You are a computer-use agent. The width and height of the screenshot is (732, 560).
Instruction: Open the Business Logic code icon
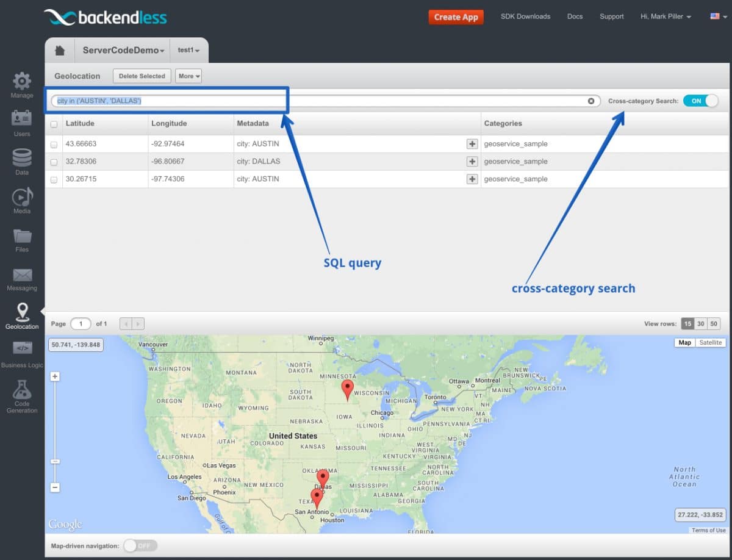coord(22,348)
